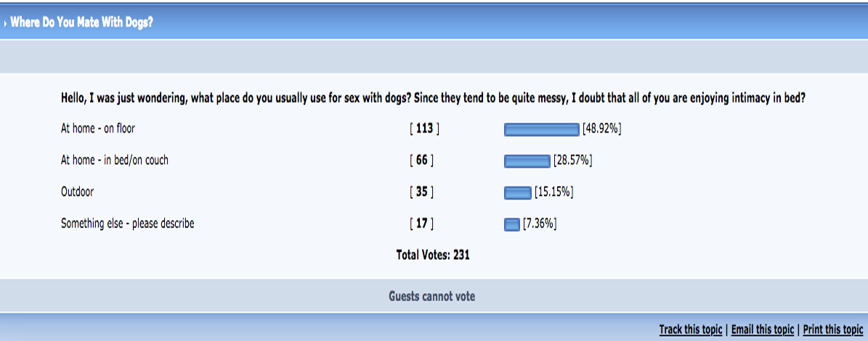This screenshot has width=868, height=341.
Task: Select the 'Outdoor' option label
Action: pyautogui.click(x=78, y=192)
